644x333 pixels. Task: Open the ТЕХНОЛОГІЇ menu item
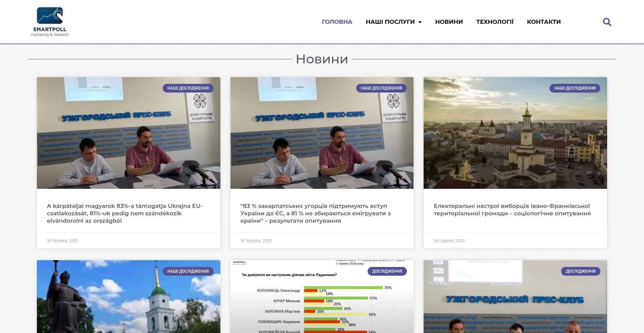(495, 22)
